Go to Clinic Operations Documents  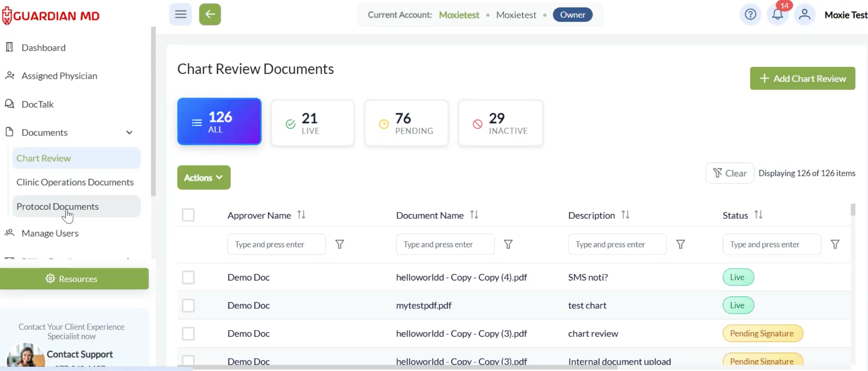75,182
